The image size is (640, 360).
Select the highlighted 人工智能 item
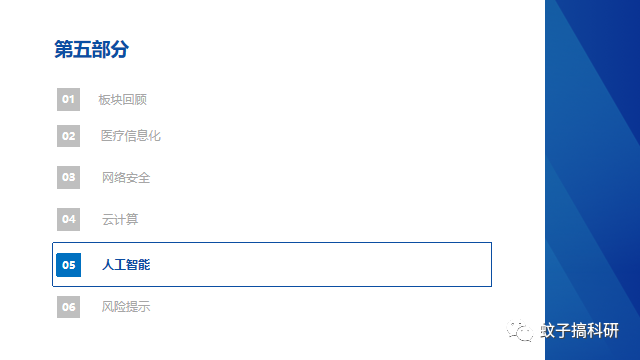[x=126, y=265]
